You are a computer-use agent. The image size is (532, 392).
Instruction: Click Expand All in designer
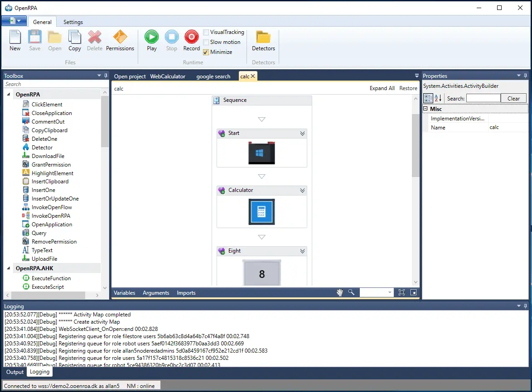[x=382, y=88]
